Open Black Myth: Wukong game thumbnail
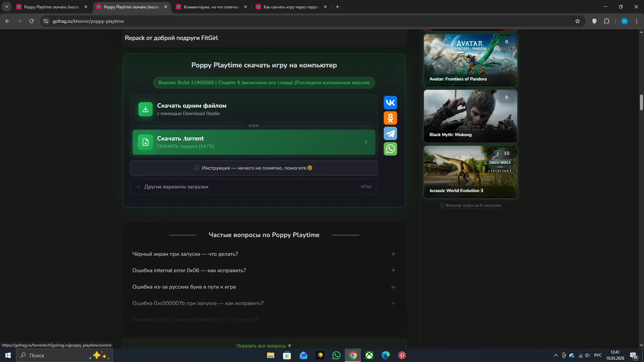Screen dimensions: 644x362 [470, 116]
